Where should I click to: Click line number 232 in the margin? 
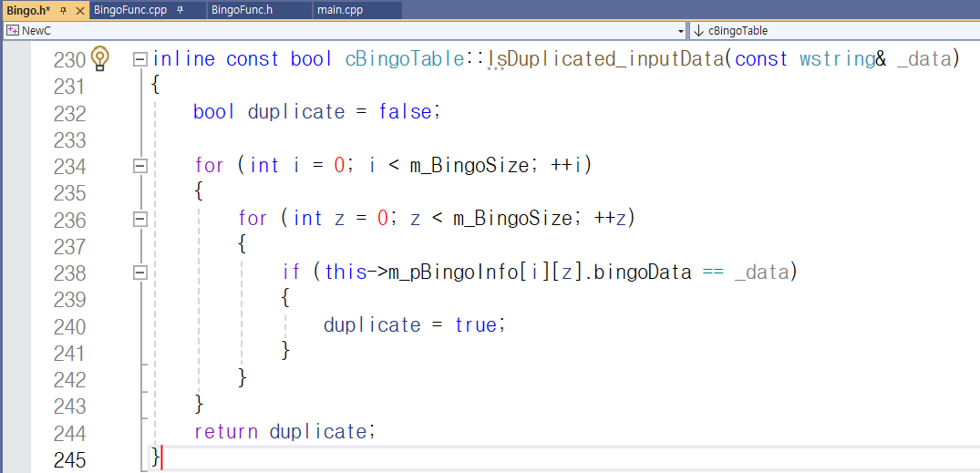[x=69, y=113]
